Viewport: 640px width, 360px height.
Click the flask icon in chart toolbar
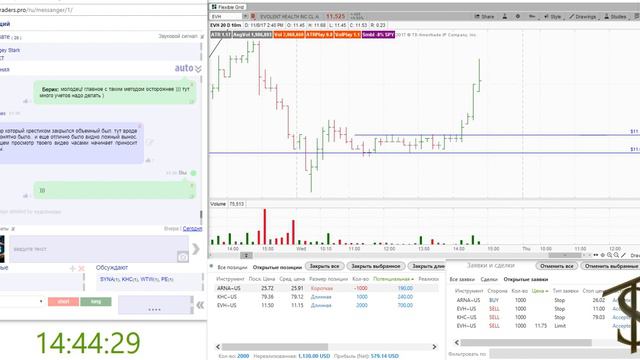(505, 16)
